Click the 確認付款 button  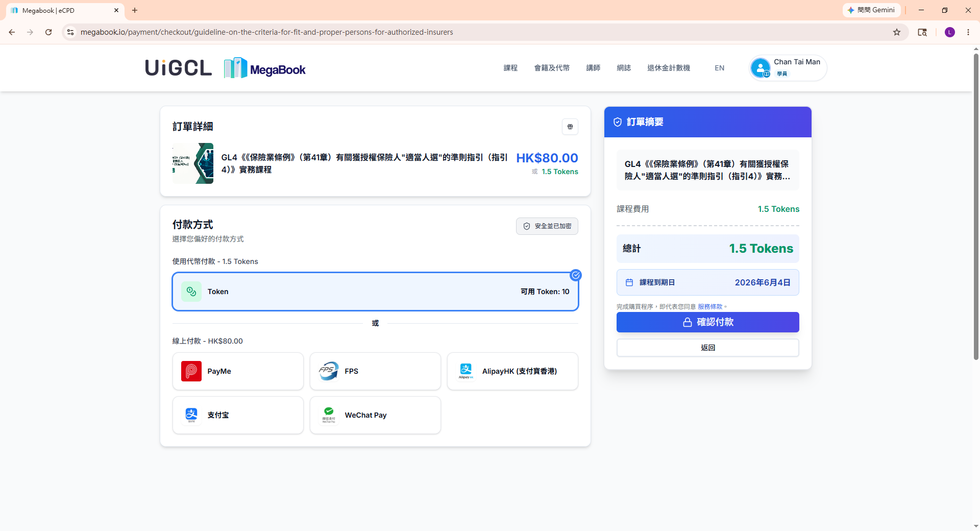tap(707, 322)
